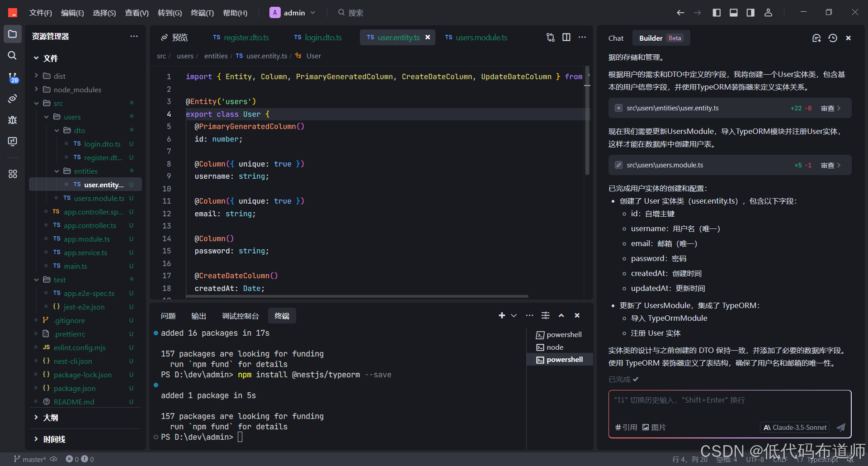The height and width of the screenshot is (466, 868).
Task: Open the 终端(T) menu
Action: (x=202, y=13)
